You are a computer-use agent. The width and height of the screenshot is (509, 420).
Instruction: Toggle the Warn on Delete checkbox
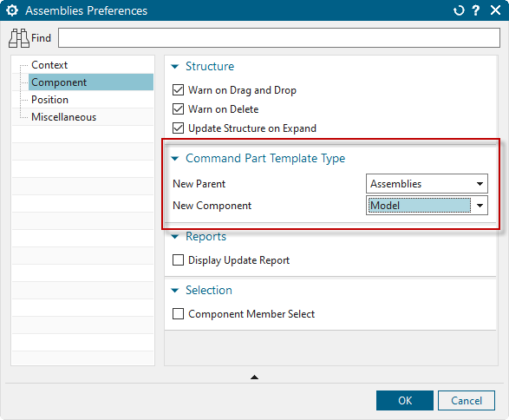coord(178,109)
